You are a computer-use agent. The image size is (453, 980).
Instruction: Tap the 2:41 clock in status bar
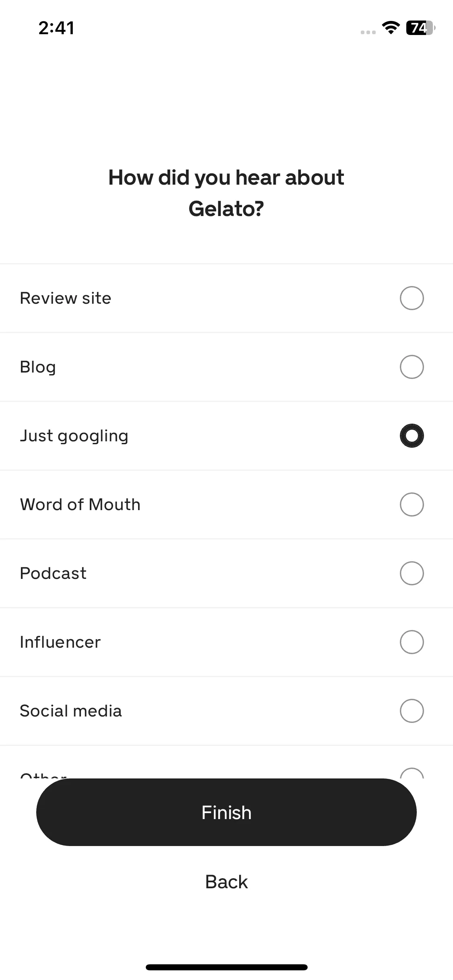(x=56, y=28)
